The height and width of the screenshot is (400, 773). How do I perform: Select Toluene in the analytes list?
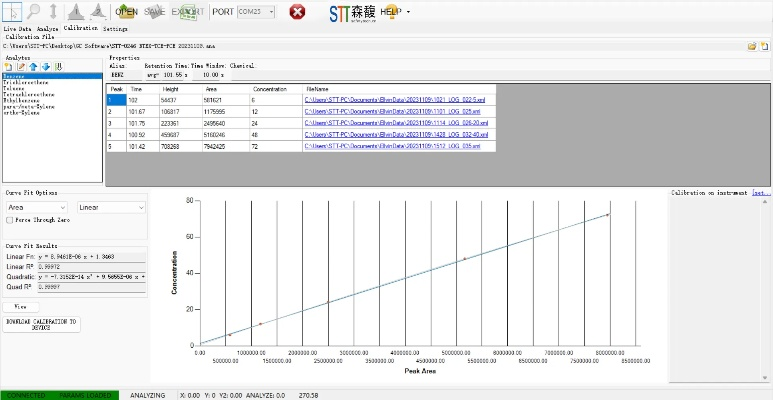point(14,87)
